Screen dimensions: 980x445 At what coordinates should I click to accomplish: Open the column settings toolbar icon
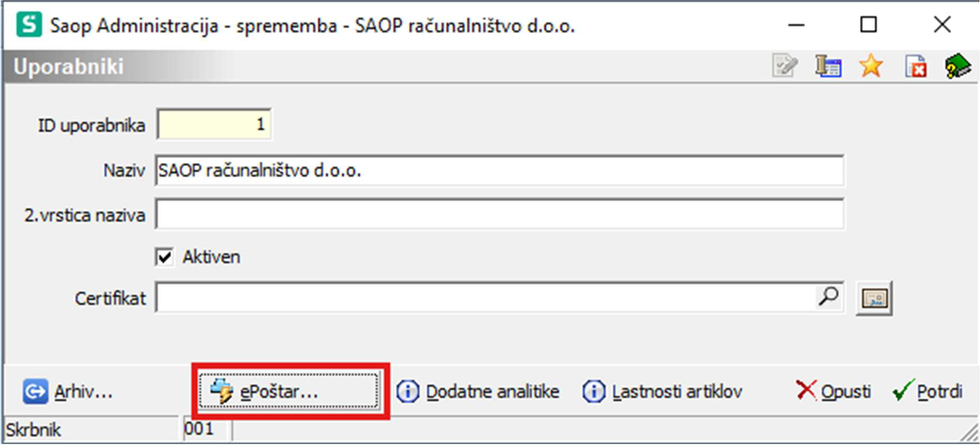(828, 66)
